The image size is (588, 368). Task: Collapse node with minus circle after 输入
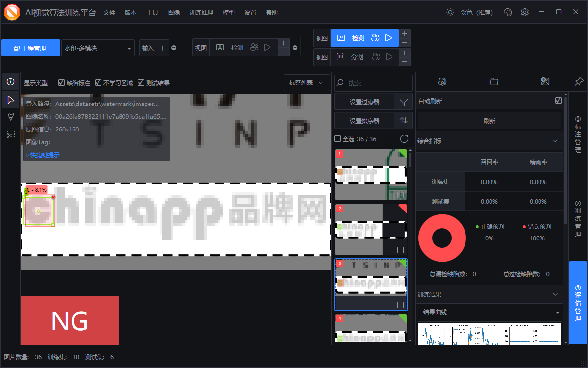pyautogui.click(x=174, y=48)
